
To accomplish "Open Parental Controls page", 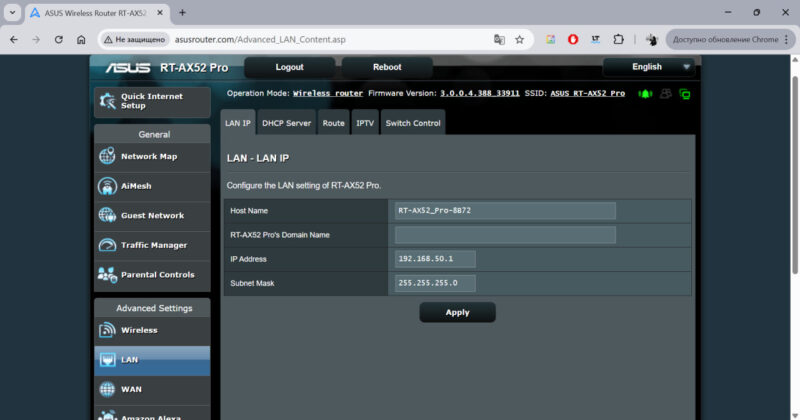I will 152,275.
